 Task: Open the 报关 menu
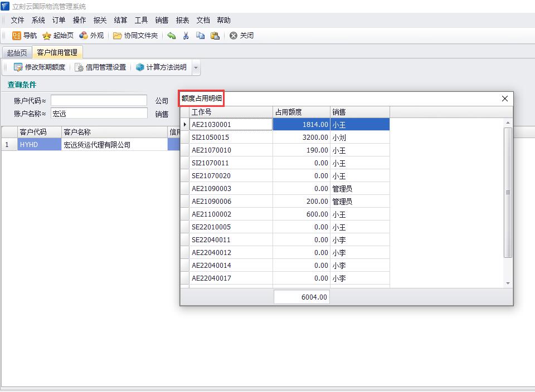[100, 20]
